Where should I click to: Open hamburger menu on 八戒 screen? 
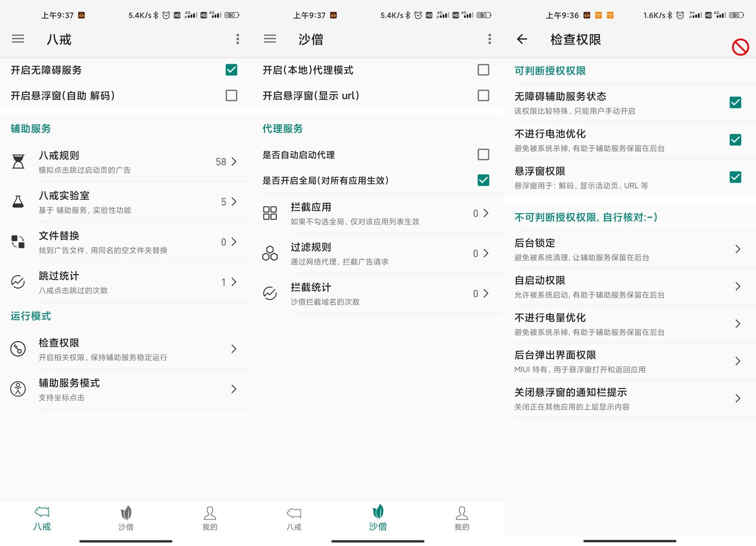18,39
